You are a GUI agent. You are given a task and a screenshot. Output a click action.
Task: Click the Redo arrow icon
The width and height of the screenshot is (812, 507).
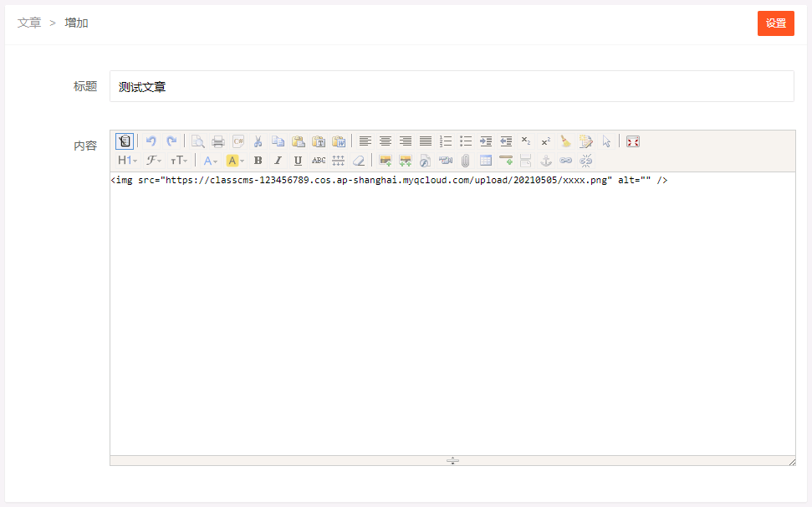click(x=171, y=141)
